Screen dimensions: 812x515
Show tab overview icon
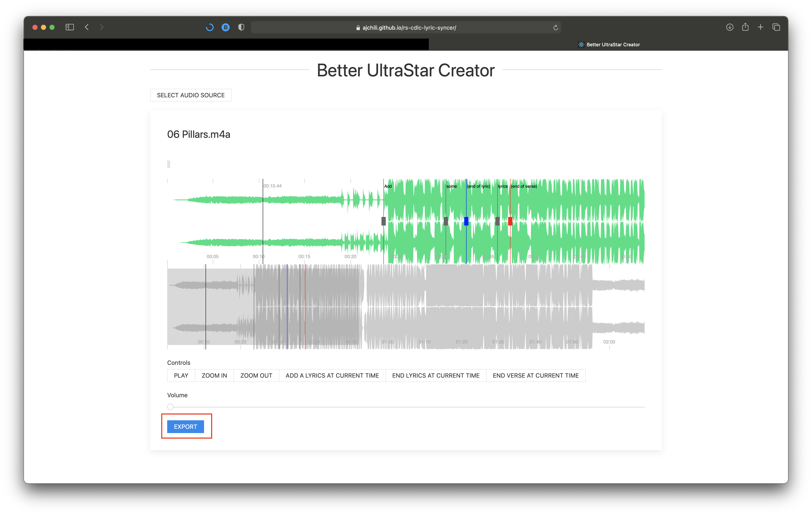coord(776,27)
